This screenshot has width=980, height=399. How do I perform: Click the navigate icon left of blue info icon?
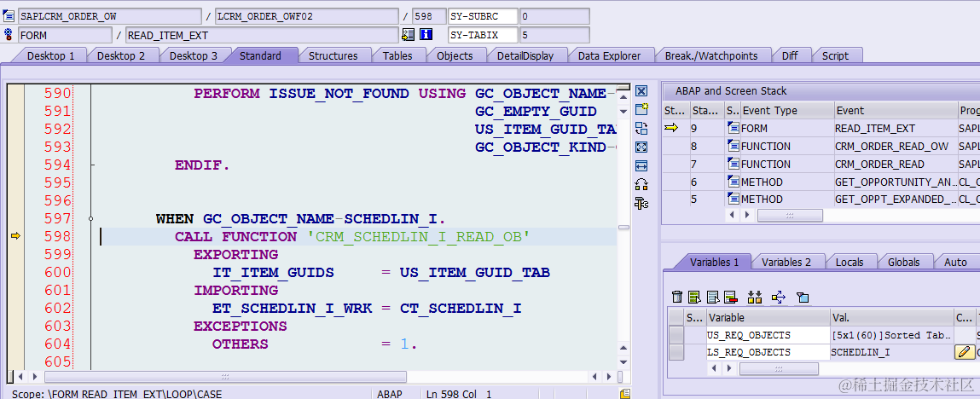click(x=409, y=35)
